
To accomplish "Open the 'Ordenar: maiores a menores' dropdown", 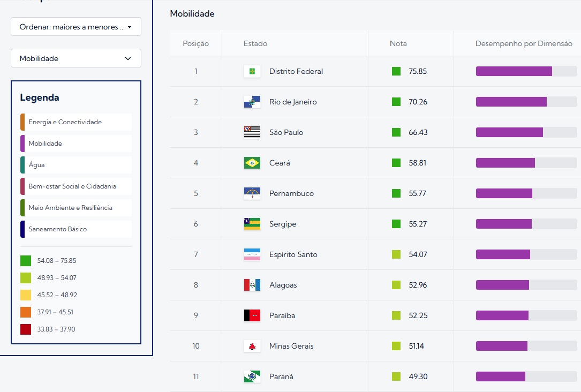I will 76,26.
